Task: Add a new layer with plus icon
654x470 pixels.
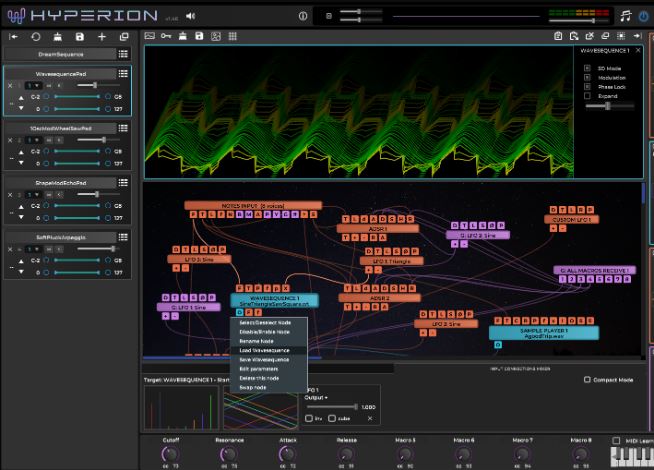Action: 102,37
